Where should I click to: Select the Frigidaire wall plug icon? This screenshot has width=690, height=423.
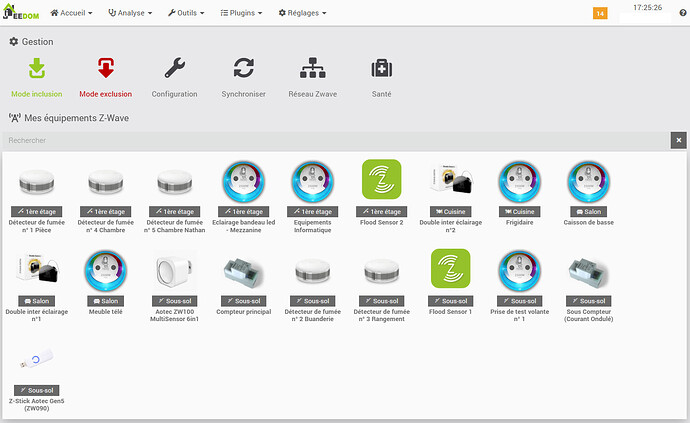[520, 181]
